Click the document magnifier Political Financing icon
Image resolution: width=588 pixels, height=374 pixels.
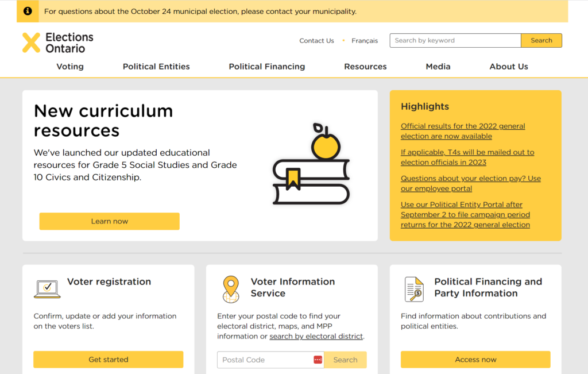click(x=414, y=289)
